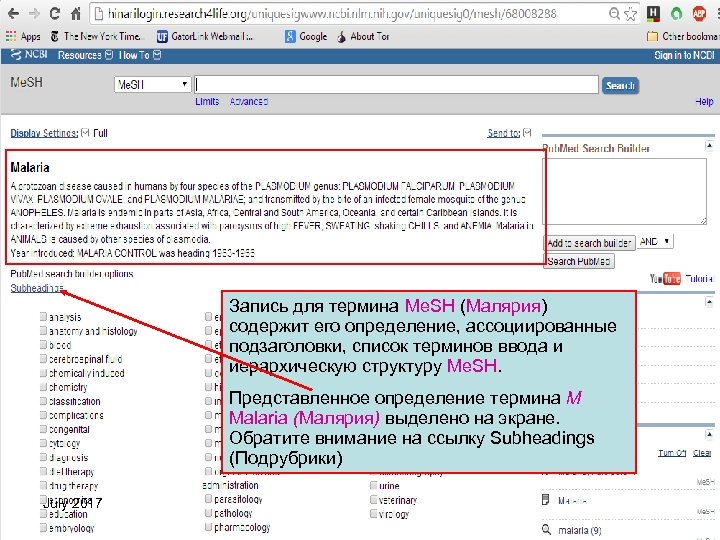
Task: Check the drug therapy subheading
Action: click(43, 485)
